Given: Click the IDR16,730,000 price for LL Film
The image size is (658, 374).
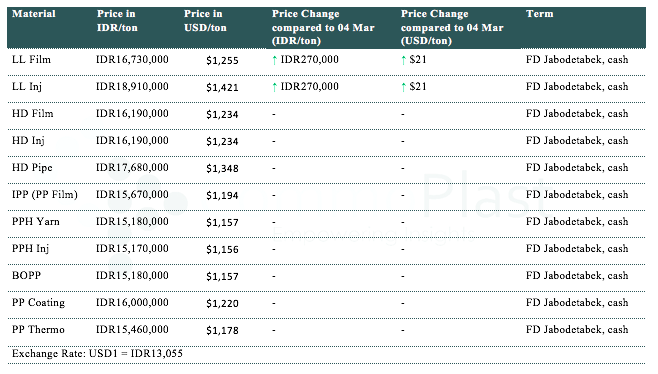Looking at the screenshot, I should (132, 60).
